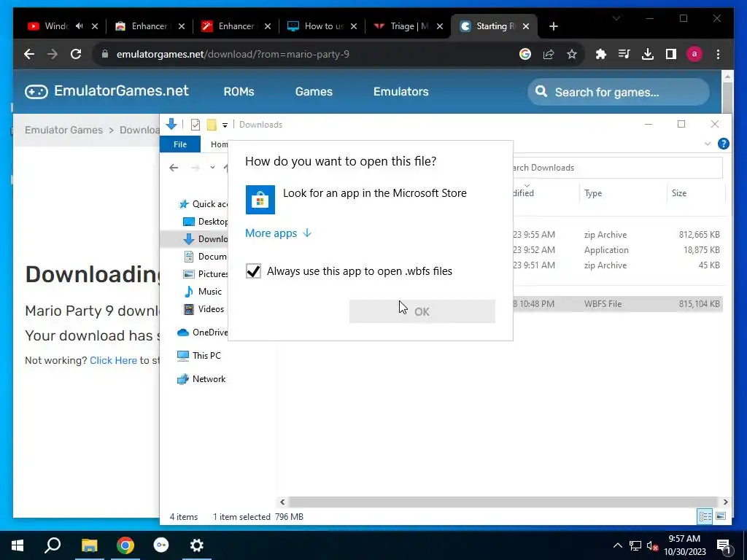Open Settings gear from taskbar
The height and width of the screenshot is (560, 747).
click(x=197, y=545)
